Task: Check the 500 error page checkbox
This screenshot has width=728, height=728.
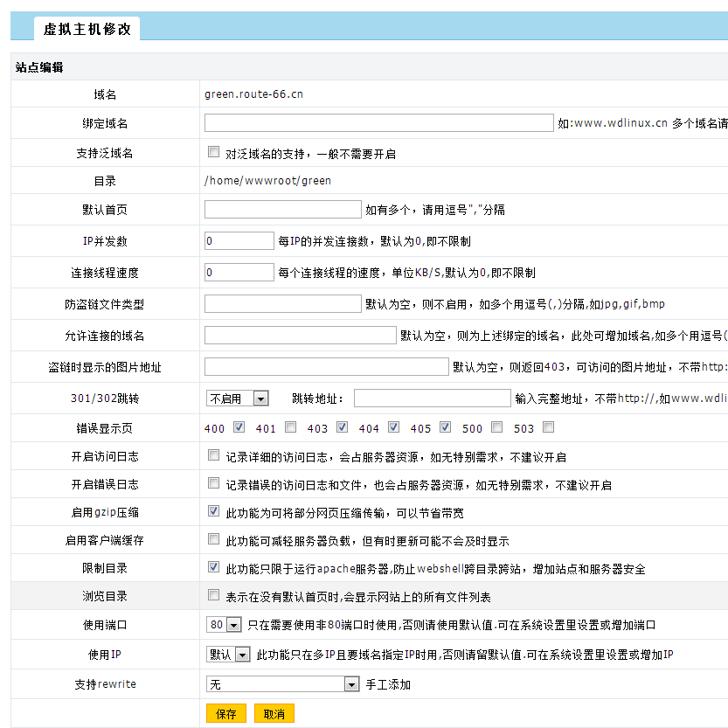Action: (496, 427)
